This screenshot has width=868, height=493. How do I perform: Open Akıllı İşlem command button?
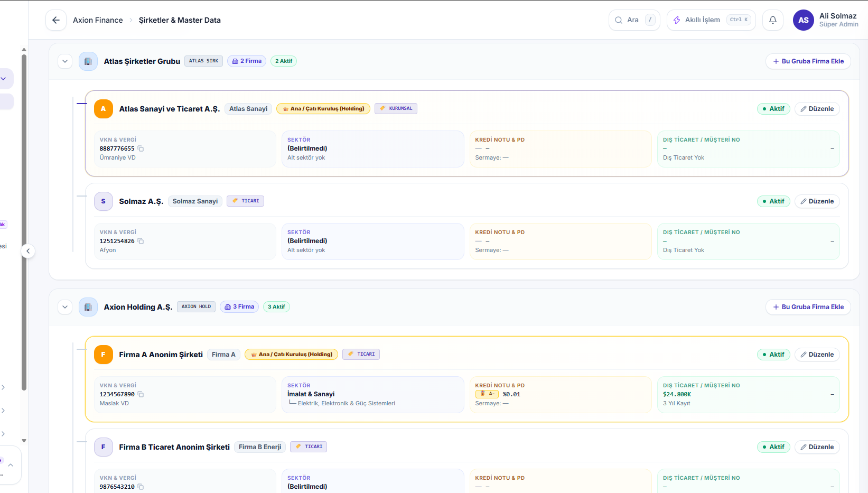tap(711, 20)
